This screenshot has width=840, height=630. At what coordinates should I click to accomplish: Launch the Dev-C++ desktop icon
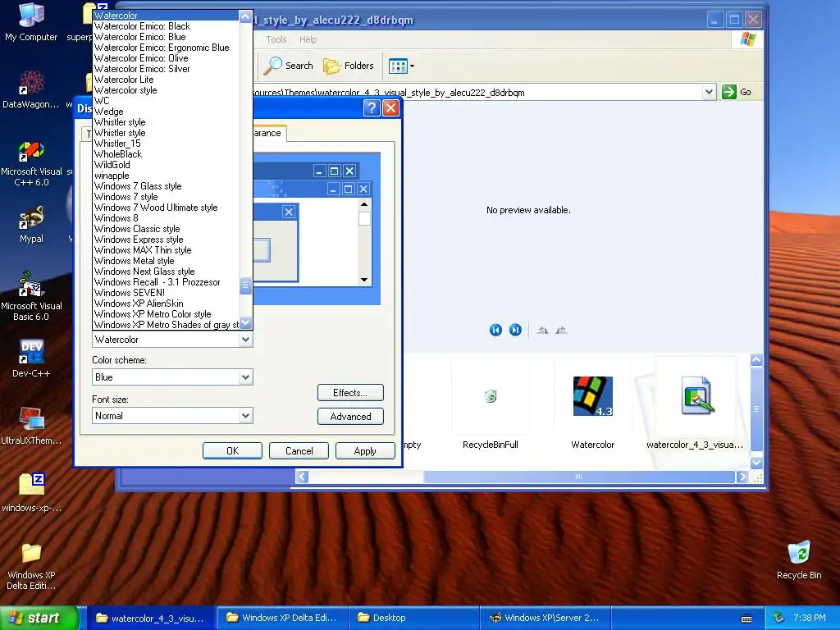(31, 359)
